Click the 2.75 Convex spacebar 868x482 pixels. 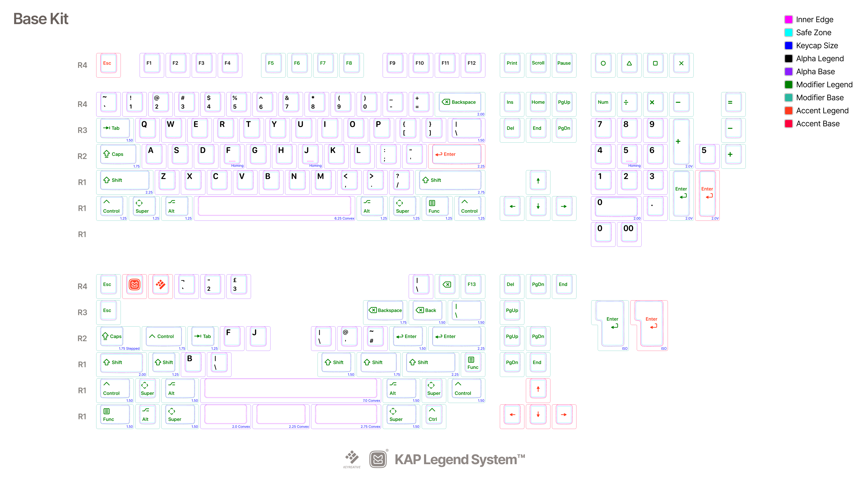coord(346,417)
